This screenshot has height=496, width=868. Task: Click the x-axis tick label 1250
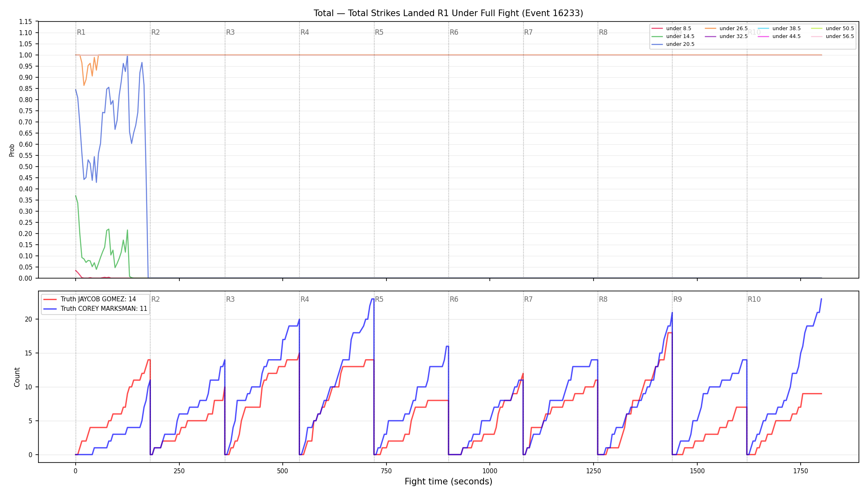(x=594, y=471)
